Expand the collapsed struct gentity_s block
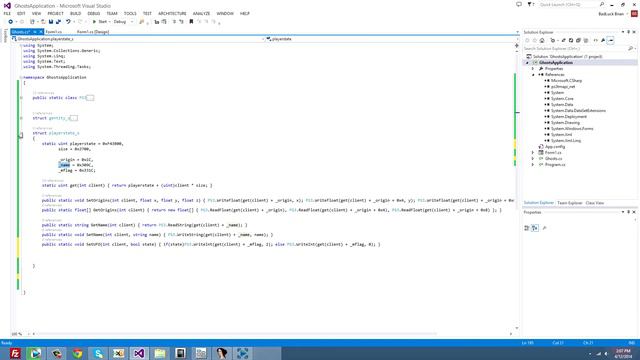Viewport: 640px width, 360px height. 21,118
